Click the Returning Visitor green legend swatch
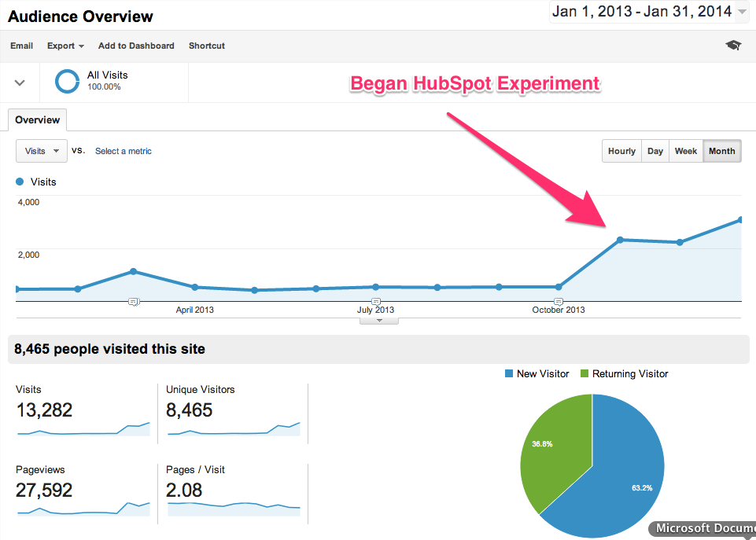This screenshot has width=756, height=540. point(585,373)
